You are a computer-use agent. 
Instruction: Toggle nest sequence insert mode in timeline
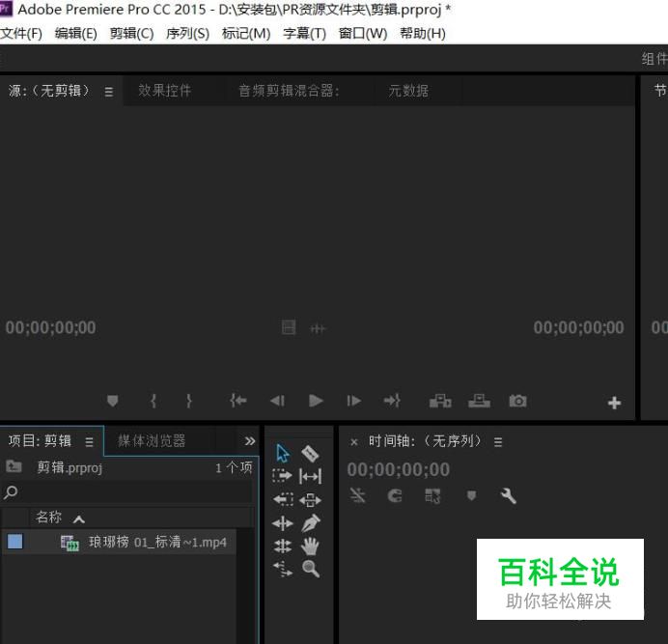(357, 495)
